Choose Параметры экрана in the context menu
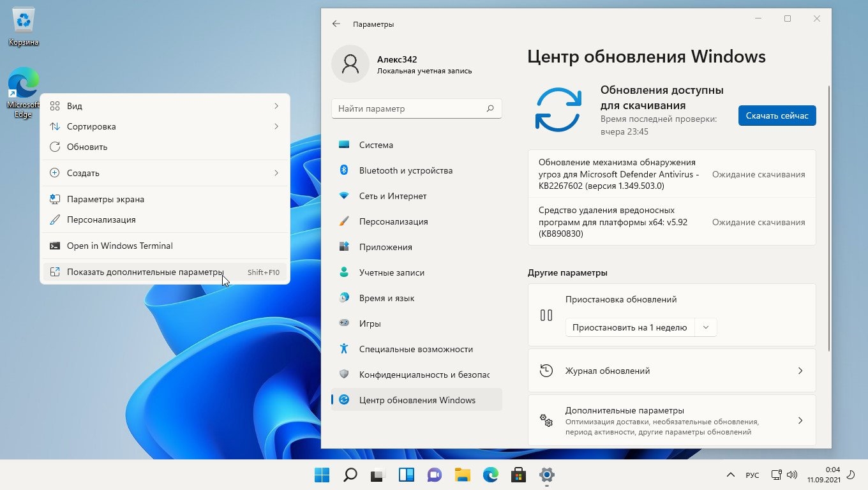Screen dimensions: 868x490 click(x=165, y=199)
